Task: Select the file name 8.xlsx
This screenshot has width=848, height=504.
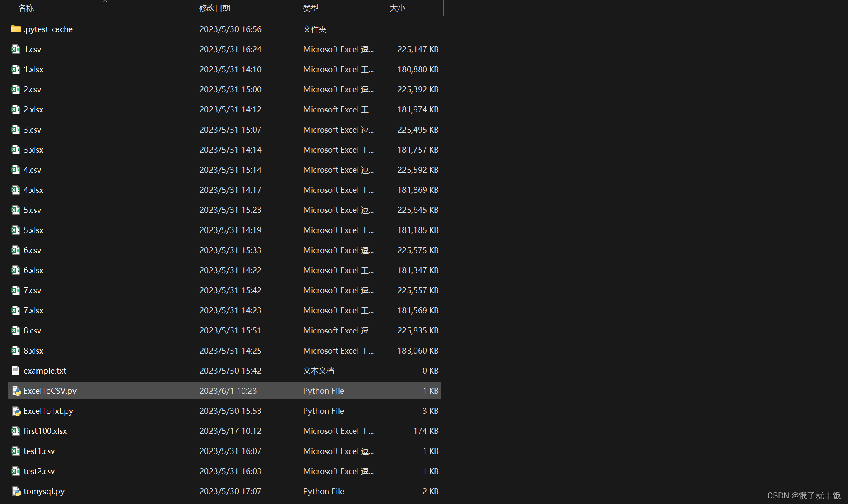Action: point(33,351)
